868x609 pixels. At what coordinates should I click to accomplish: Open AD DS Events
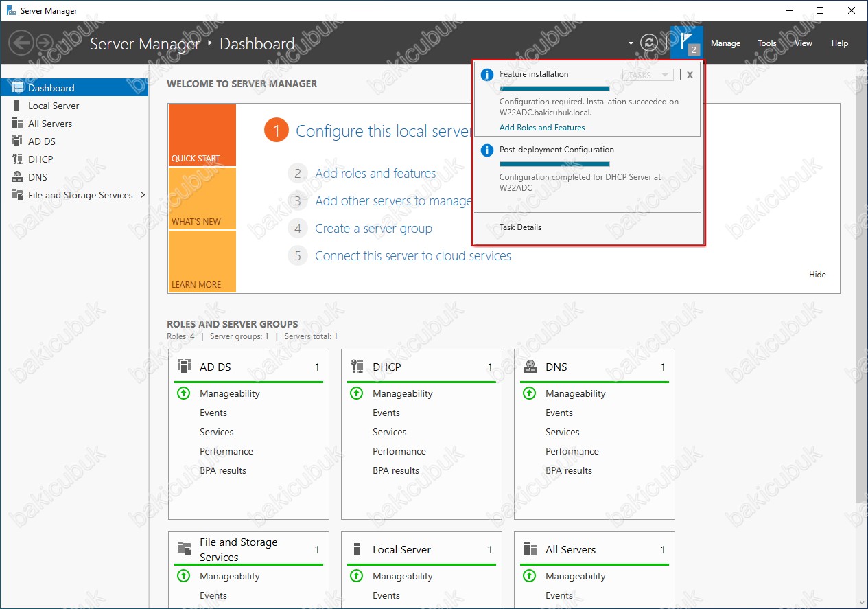click(x=213, y=413)
